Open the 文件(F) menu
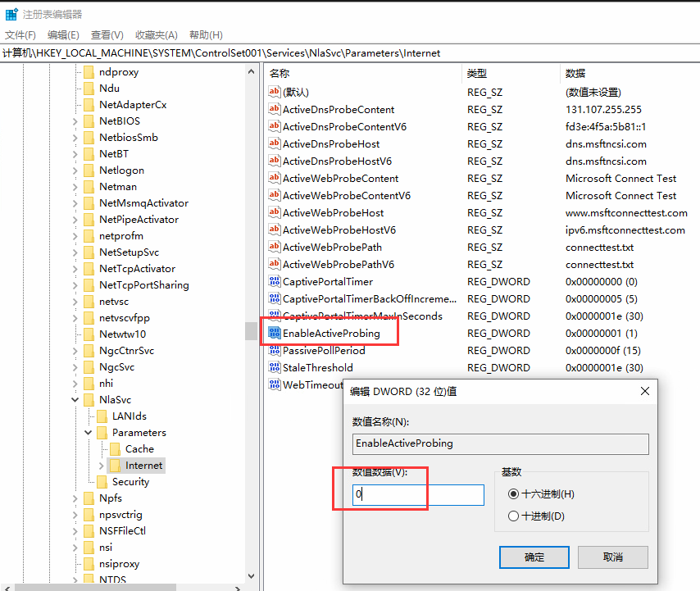The height and width of the screenshot is (591, 700). coord(20,34)
